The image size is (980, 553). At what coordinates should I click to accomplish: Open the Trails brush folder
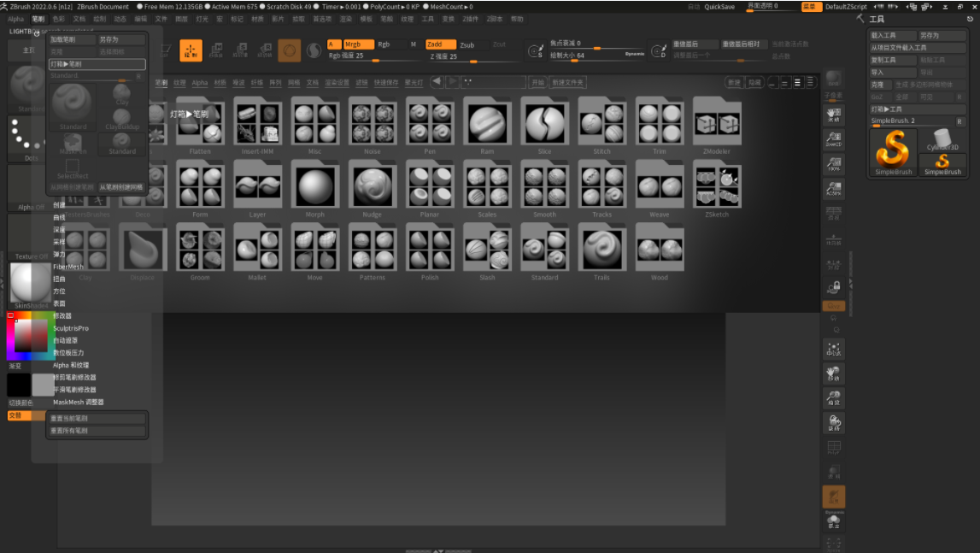coord(601,252)
